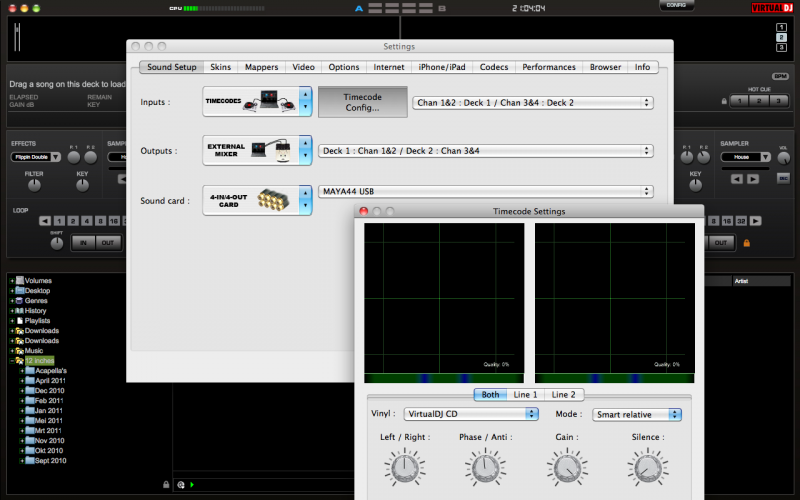Adjust the Left / Right knob

[x=405, y=467]
